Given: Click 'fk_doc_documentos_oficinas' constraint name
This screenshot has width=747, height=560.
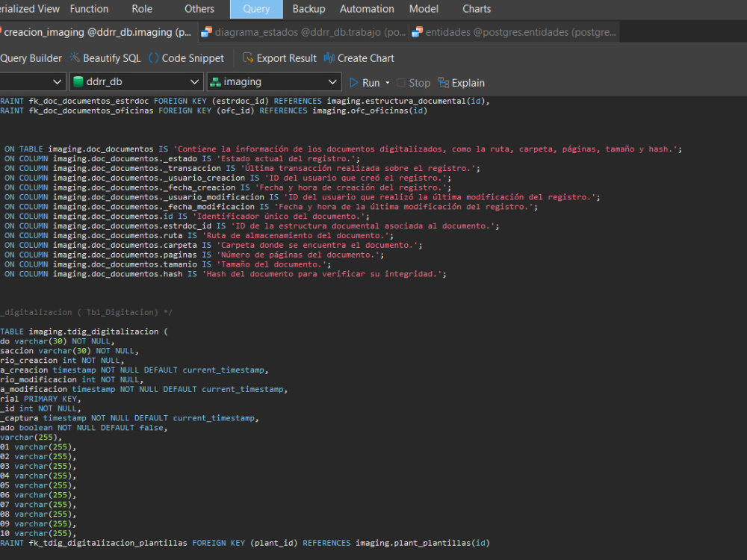Looking at the screenshot, I should tap(91, 111).
